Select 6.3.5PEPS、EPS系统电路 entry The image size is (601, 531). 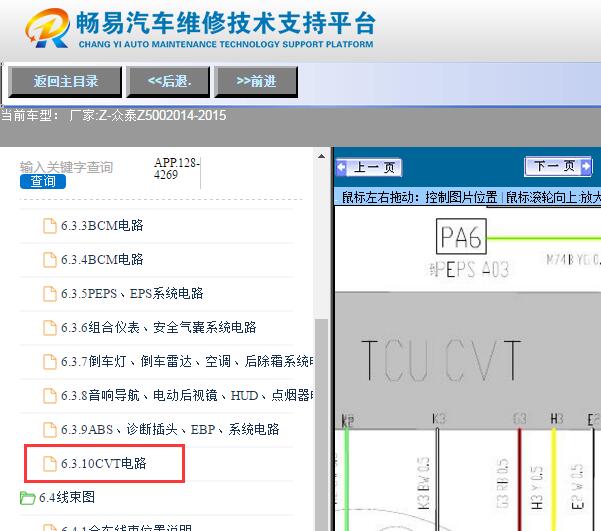point(132,294)
